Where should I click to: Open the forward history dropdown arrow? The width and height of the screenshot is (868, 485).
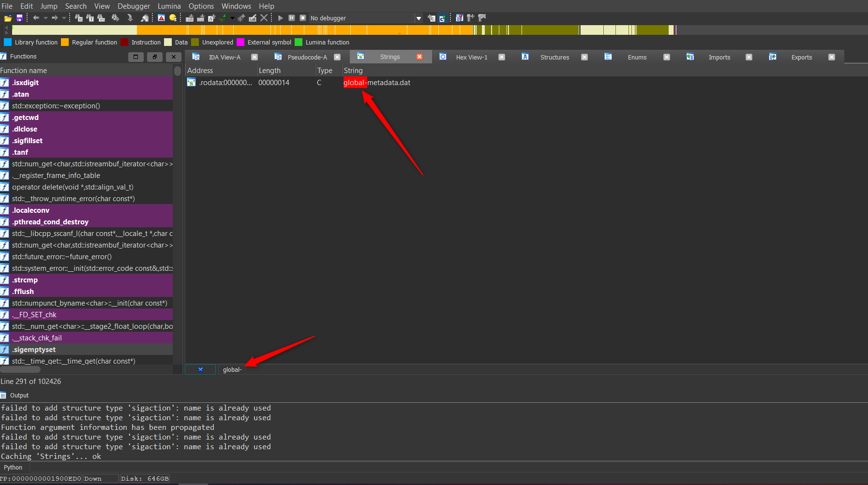(x=64, y=18)
